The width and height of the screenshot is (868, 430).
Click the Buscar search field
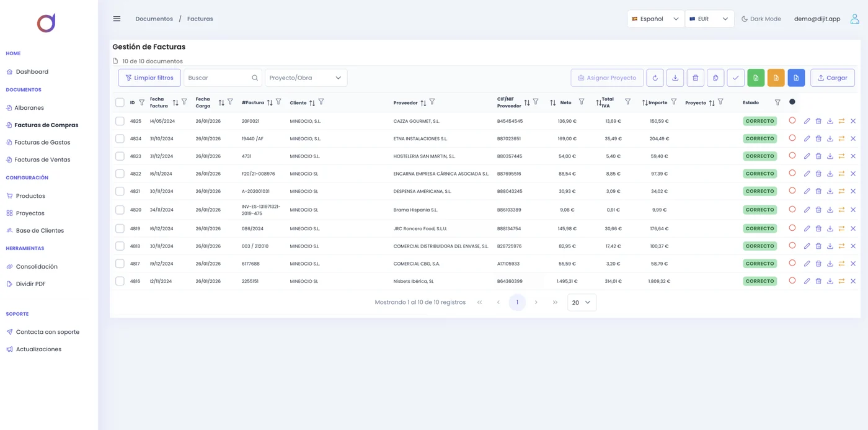click(223, 78)
